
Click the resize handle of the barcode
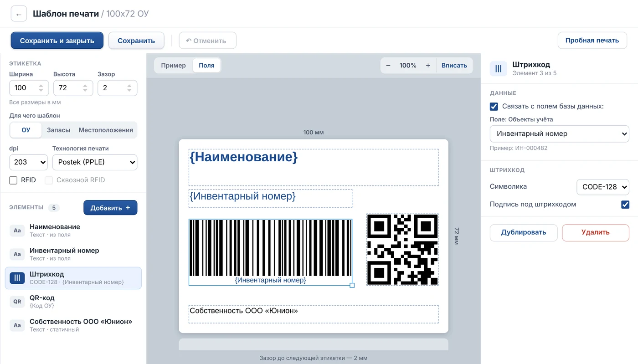point(352,285)
